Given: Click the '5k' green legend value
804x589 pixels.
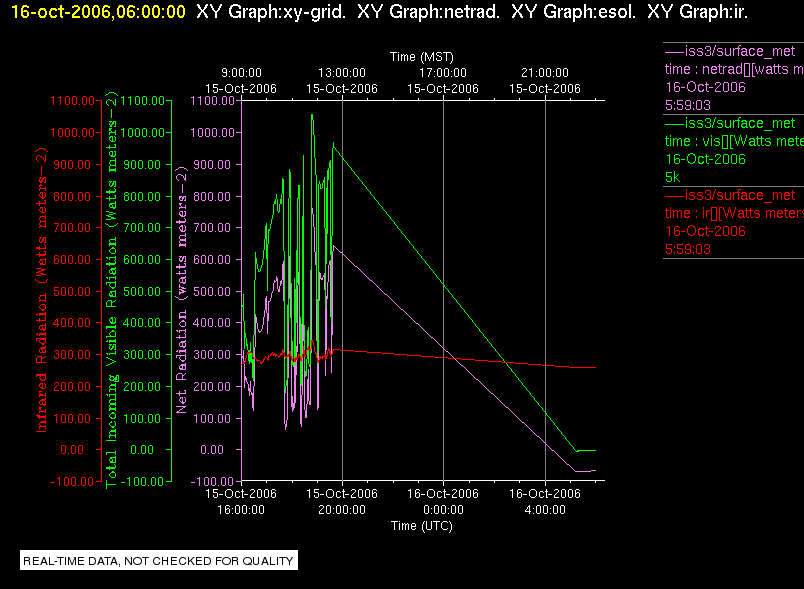Looking at the screenshot, I should (x=672, y=177).
